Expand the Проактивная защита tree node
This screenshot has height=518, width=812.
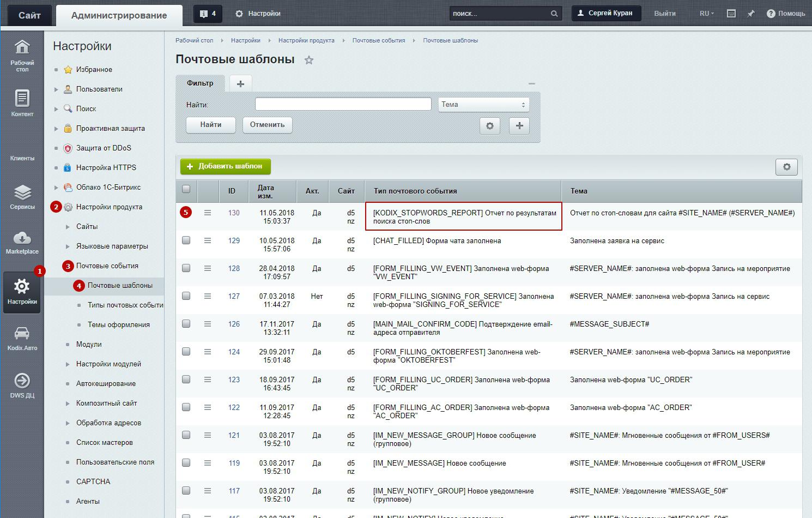(56, 129)
